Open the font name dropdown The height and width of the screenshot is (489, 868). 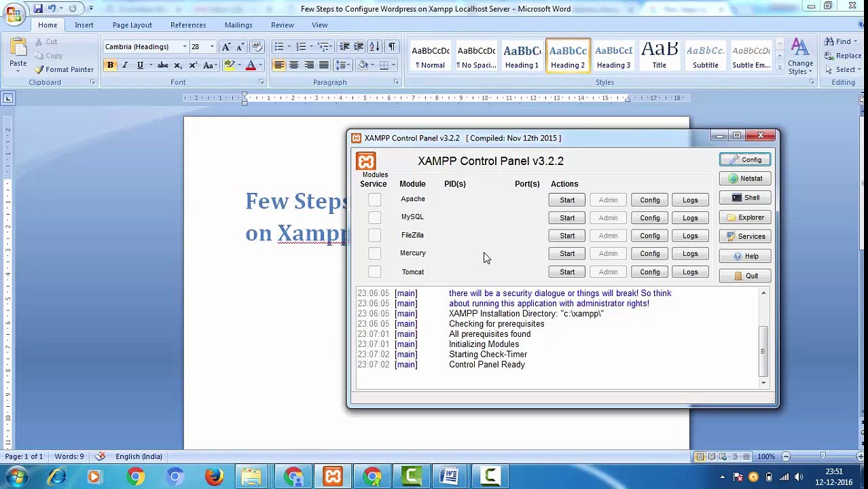pos(184,47)
